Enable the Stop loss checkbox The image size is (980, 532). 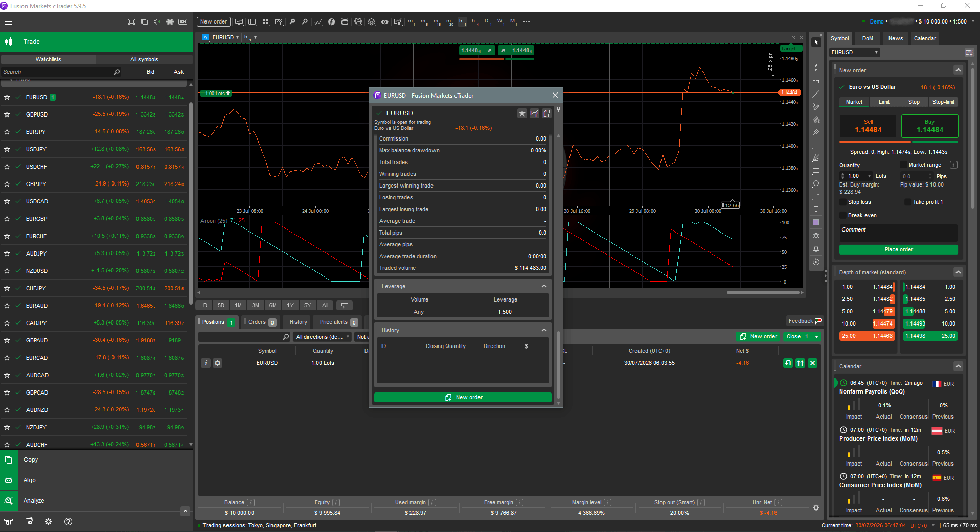[x=842, y=202]
